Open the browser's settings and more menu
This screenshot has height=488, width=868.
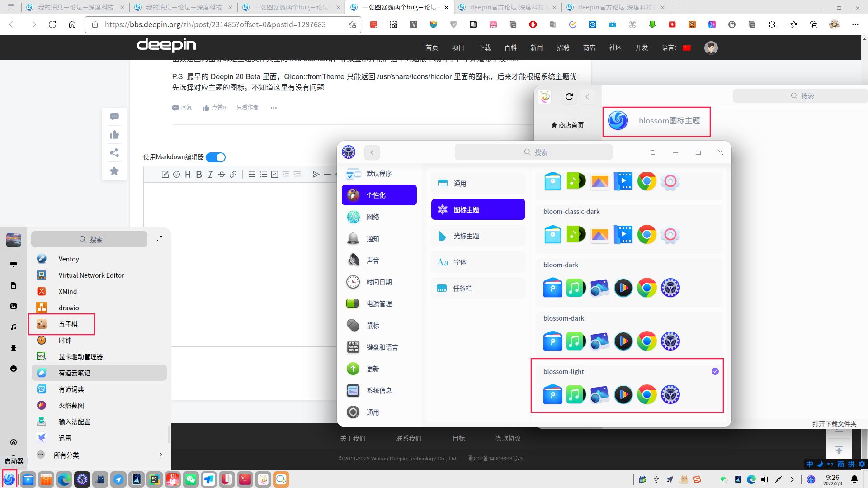coord(855,24)
